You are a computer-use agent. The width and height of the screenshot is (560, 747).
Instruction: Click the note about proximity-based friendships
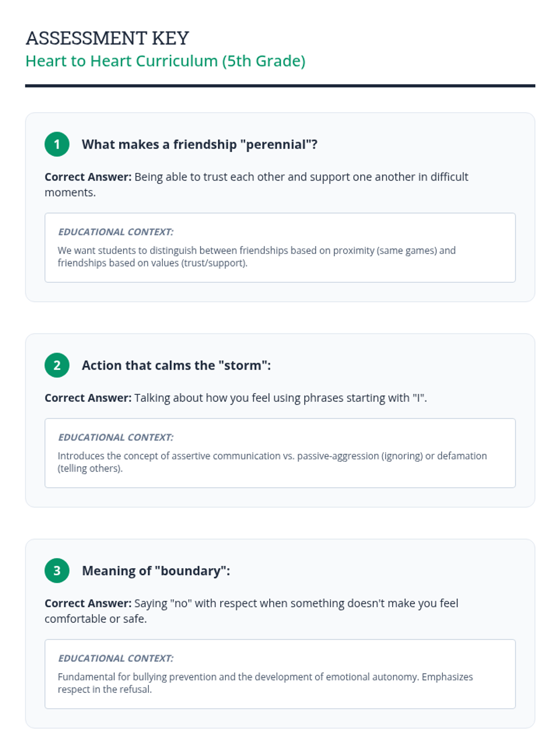pos(256,256)
